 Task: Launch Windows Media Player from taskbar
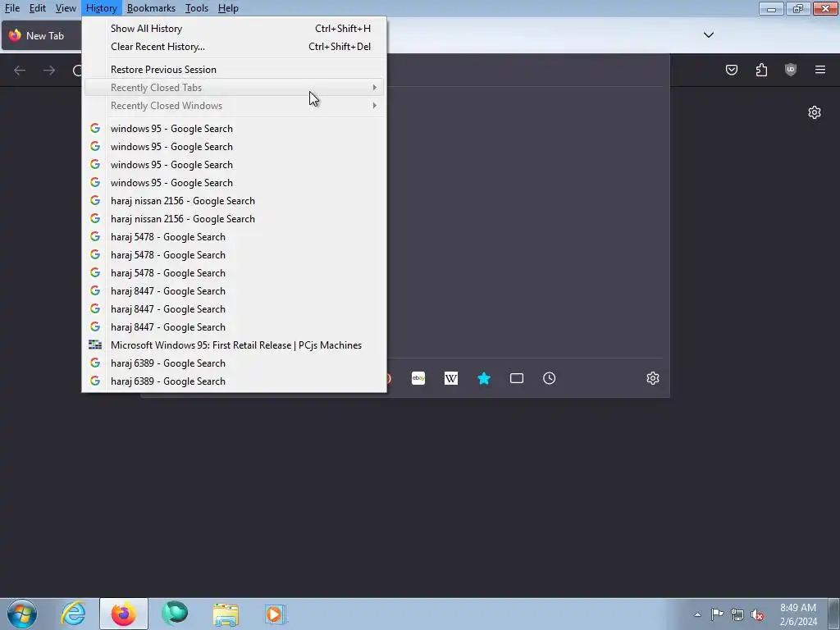(276, 614)
